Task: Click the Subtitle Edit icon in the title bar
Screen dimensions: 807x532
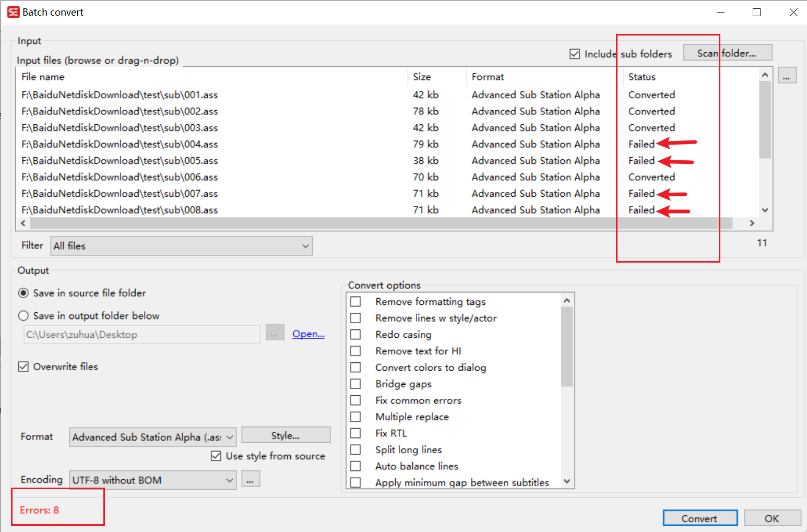Action: click(x=13, y=11)
